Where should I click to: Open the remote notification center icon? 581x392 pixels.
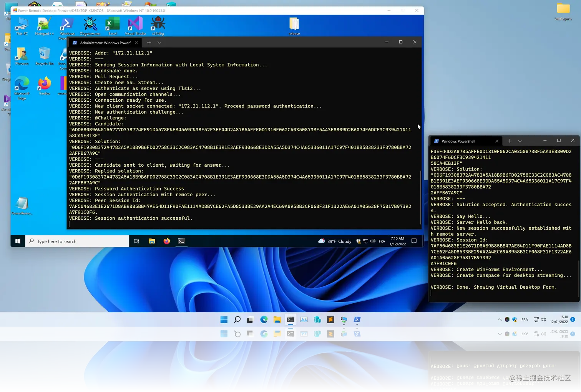[414, 241]
